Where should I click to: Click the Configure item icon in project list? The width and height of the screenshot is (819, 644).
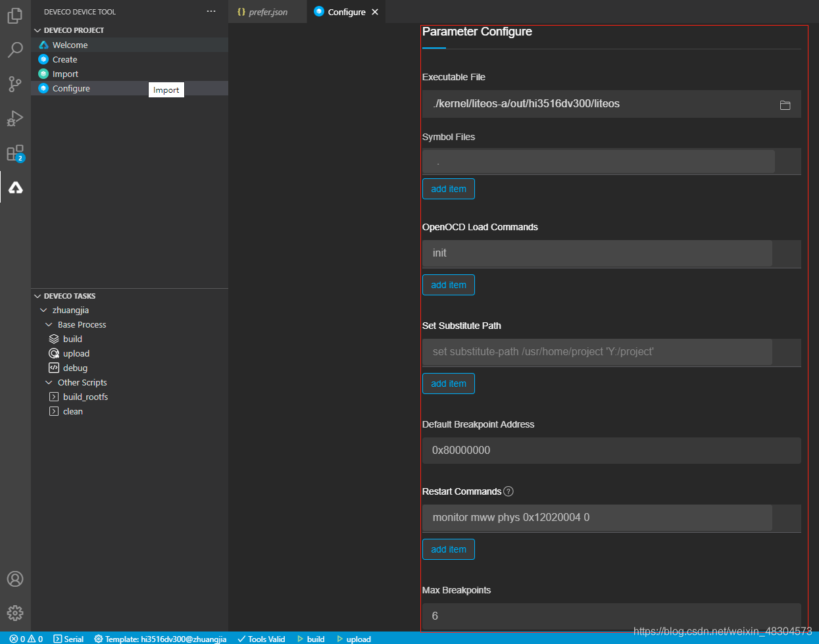point(44,88)
